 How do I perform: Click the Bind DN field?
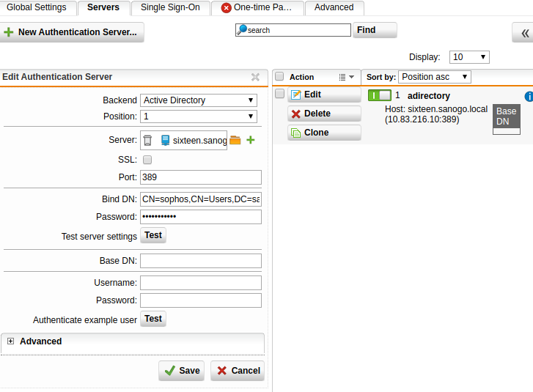coord(201,199)
